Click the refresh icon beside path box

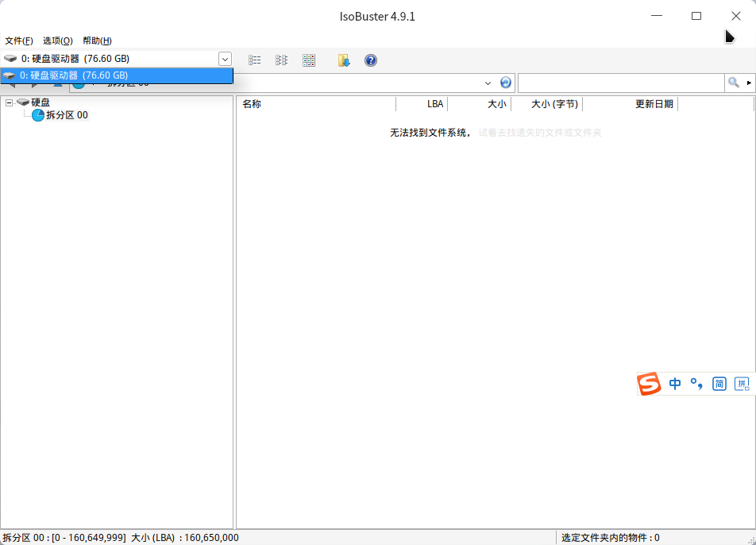point(505,83)
